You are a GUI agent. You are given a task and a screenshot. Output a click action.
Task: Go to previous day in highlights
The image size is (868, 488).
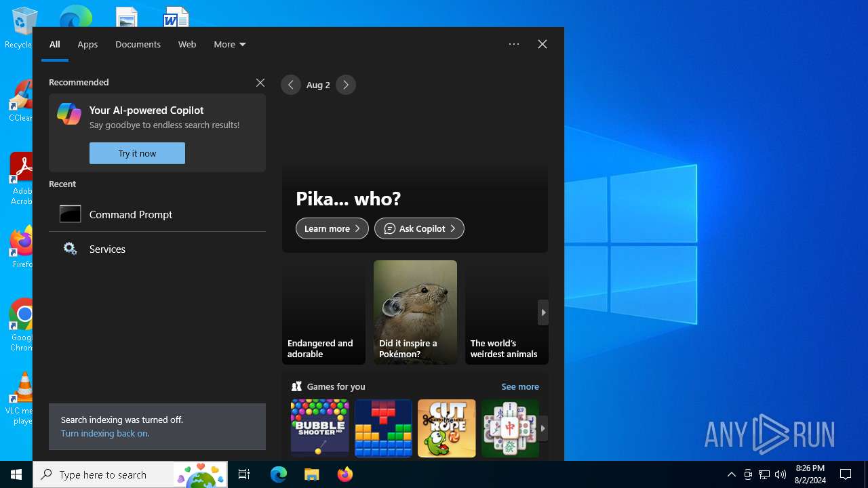pyautogui.click(x=291, y=85)
